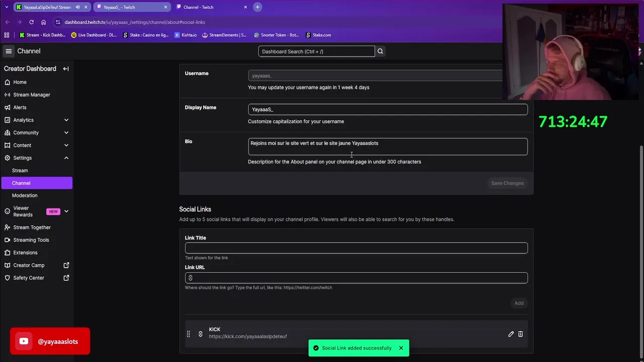Open the hamburger navigation menu
644x362 pixels.
point(9,51)
